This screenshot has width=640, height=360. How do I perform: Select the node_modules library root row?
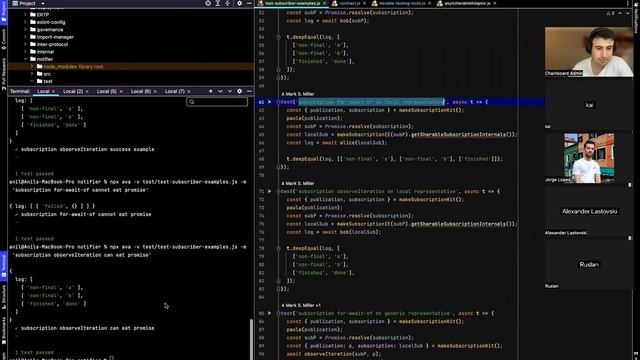(131, 67)
